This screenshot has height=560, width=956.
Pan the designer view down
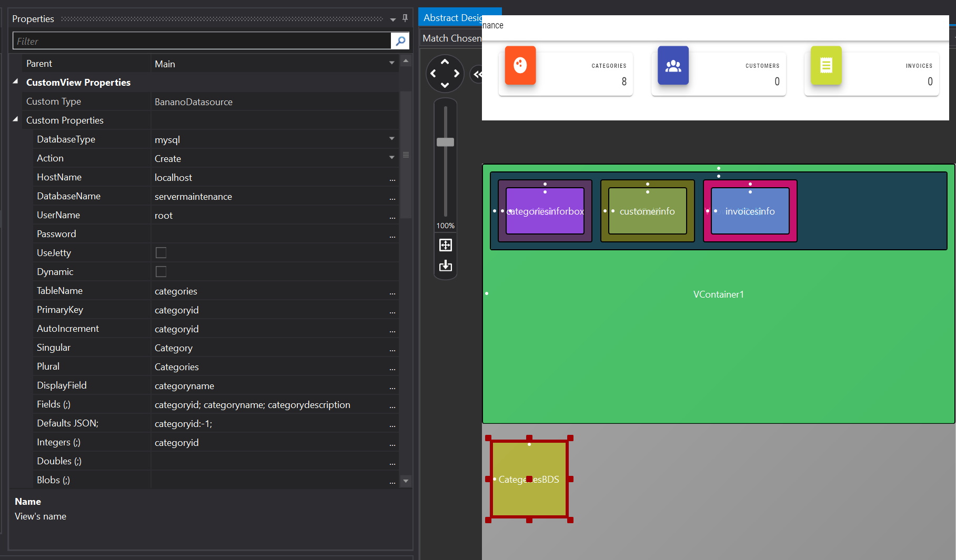[445, 85]
